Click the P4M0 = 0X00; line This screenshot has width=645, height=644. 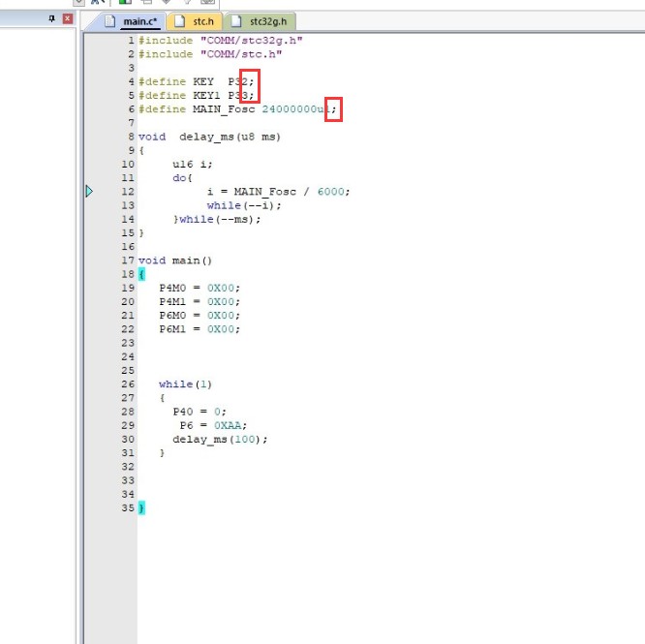200,288
